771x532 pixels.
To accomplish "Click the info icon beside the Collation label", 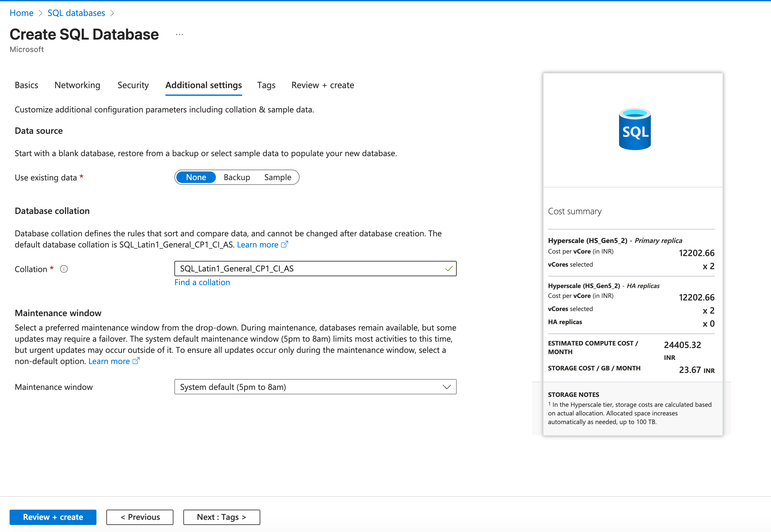I will coord(64,269).
